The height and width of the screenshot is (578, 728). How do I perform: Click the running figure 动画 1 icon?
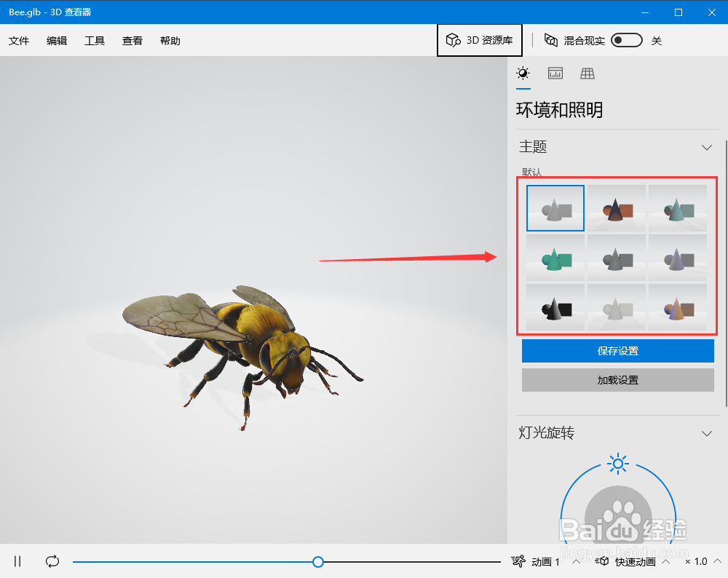tap(518, 561)
